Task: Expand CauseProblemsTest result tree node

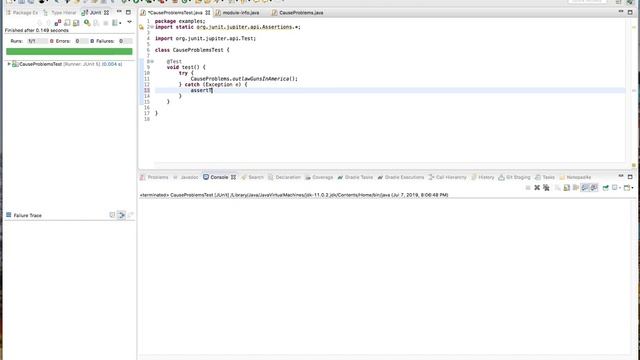Action: click(x=9, y=64)
